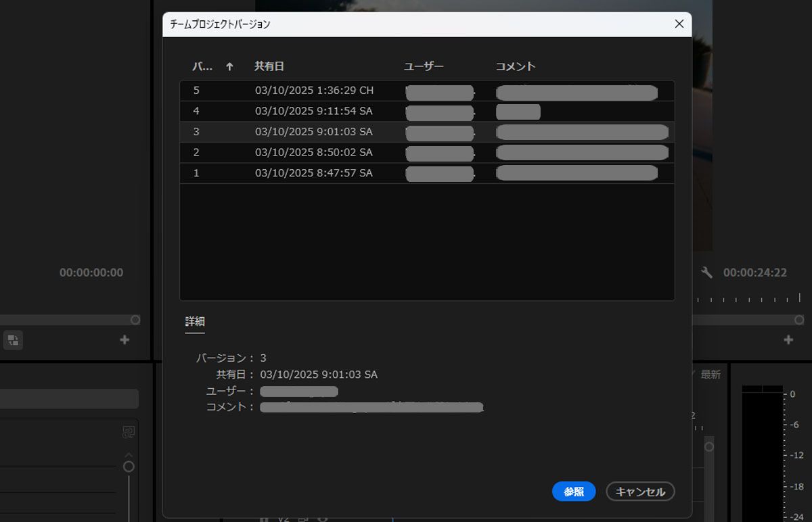The height and width of the screenshot is (522, 812).
Task: Click the キャンセル button
Action: coord(640,492)
